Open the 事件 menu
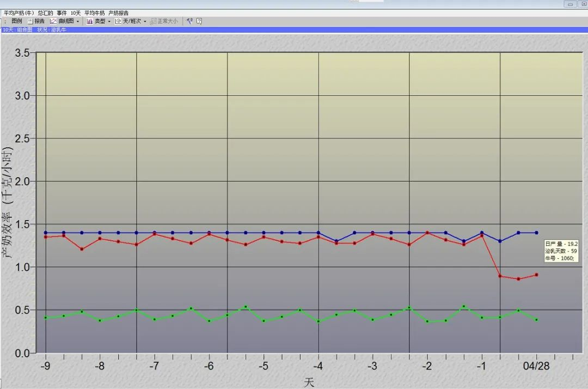 click(62, 13)
